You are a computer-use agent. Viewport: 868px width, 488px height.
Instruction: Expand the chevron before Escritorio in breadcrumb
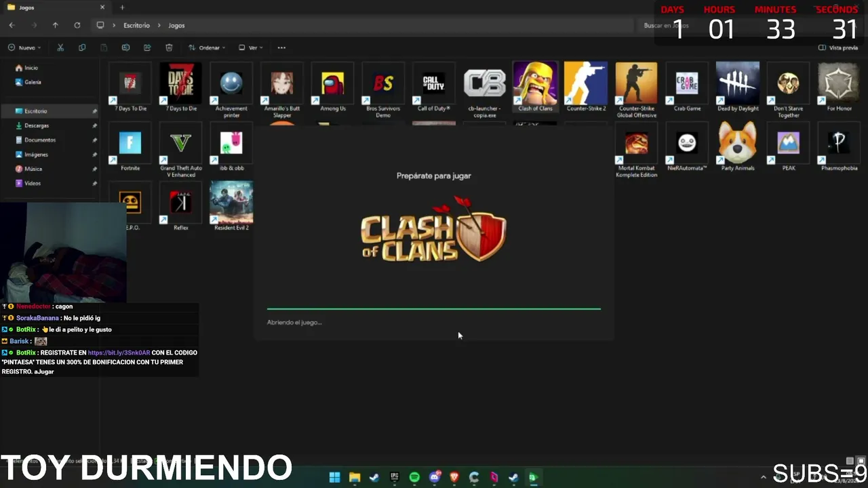point(114,25)
